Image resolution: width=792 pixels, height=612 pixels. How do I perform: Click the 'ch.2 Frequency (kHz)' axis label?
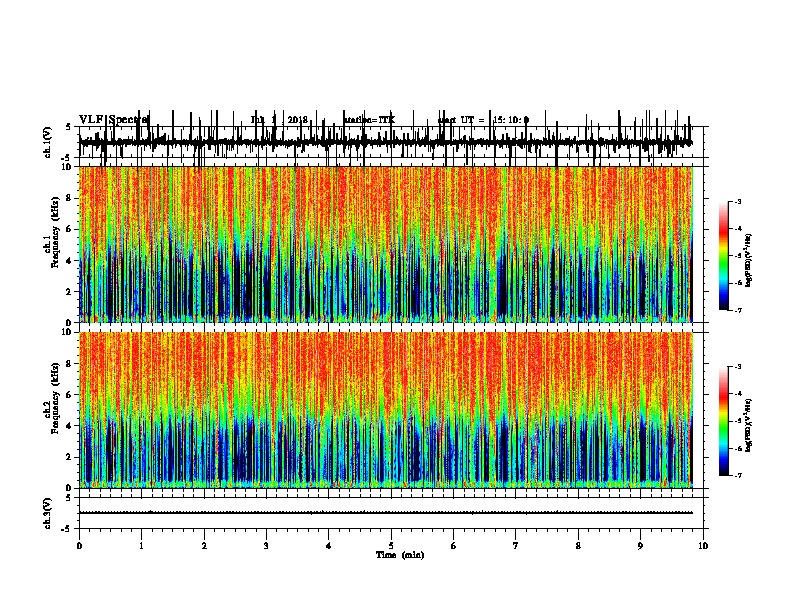[51, 398]
